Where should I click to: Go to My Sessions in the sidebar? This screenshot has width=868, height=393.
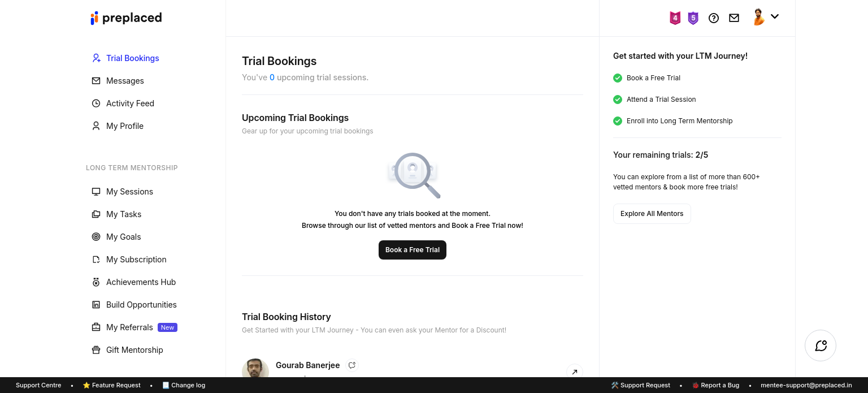tap(129, 192)
